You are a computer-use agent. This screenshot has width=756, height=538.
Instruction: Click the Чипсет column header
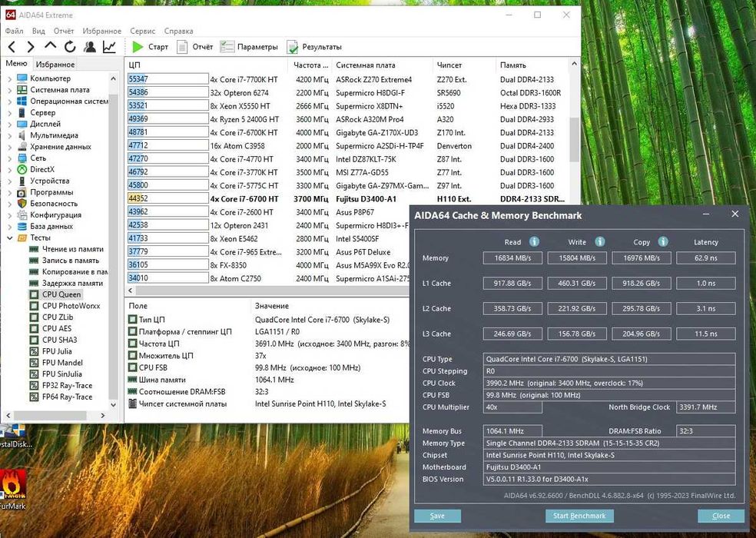tap(464, 65)
